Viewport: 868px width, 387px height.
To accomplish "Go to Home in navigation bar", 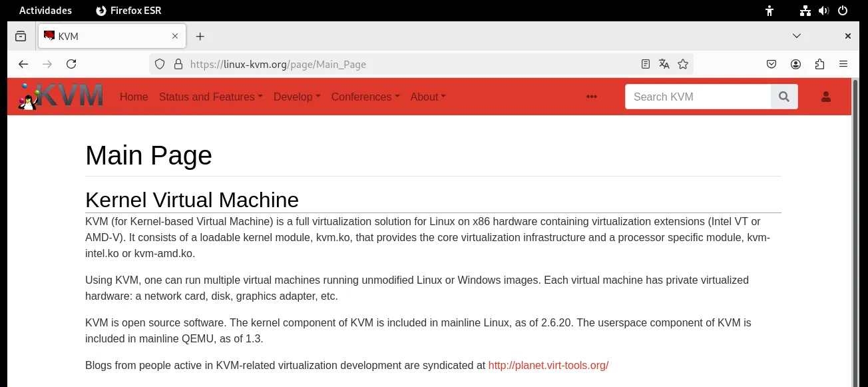I will (x=134, y=97).
